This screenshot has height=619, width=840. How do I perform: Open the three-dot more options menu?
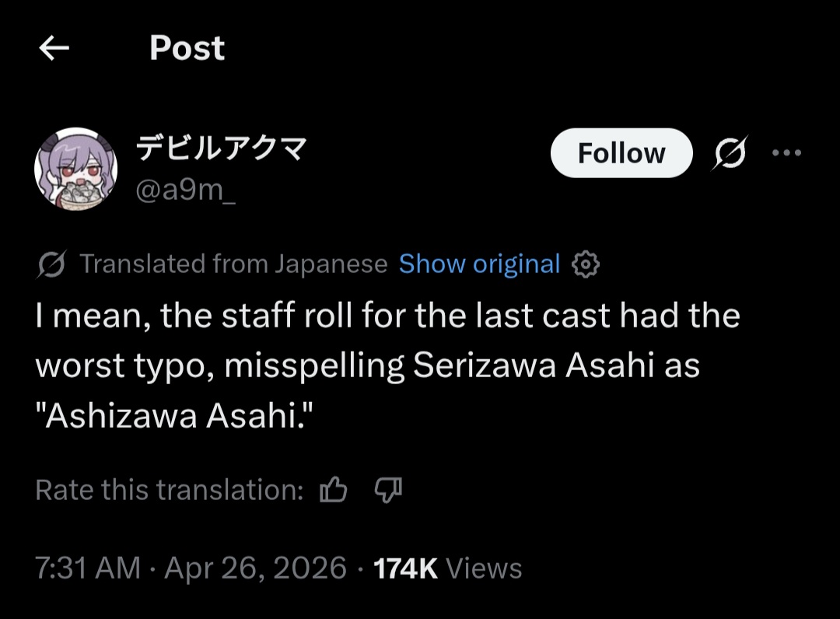pos(786,153)
